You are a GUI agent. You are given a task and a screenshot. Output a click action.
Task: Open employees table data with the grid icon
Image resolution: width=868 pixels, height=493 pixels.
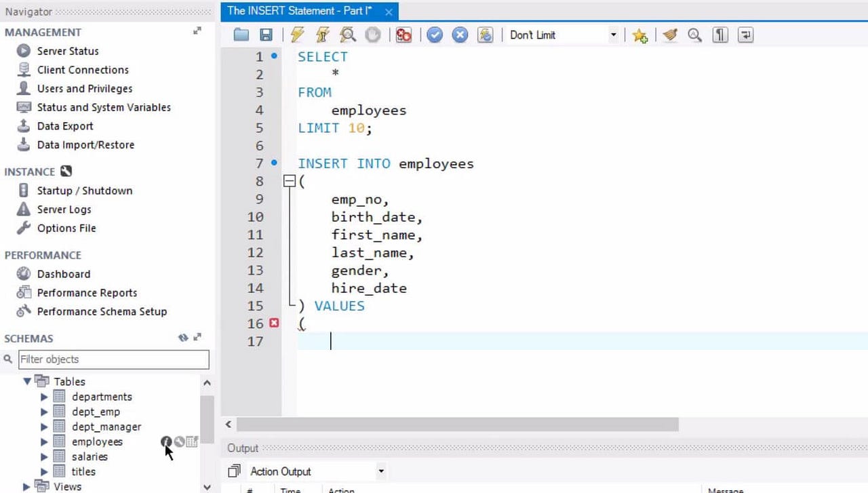pos(191,441)
